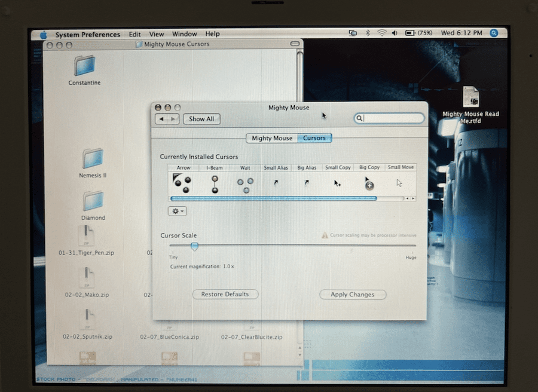Open Spotlight search in menu bar
538x392 pixels.
click(494, 33)
